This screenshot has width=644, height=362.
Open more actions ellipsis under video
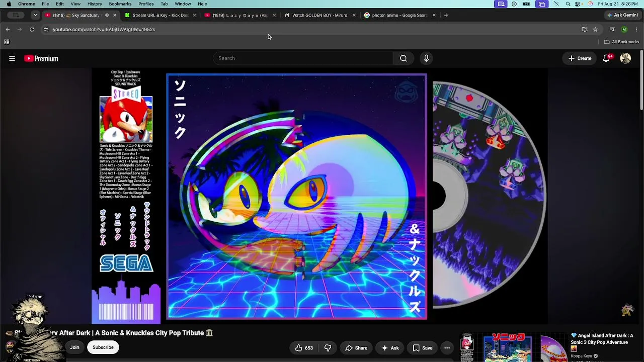click(x=447, y=348)
